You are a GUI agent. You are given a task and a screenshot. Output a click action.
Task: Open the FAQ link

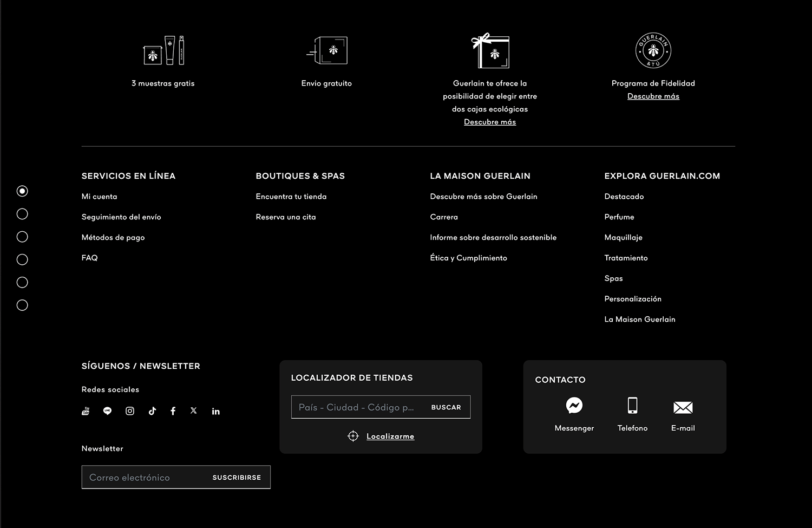(90, 258)
